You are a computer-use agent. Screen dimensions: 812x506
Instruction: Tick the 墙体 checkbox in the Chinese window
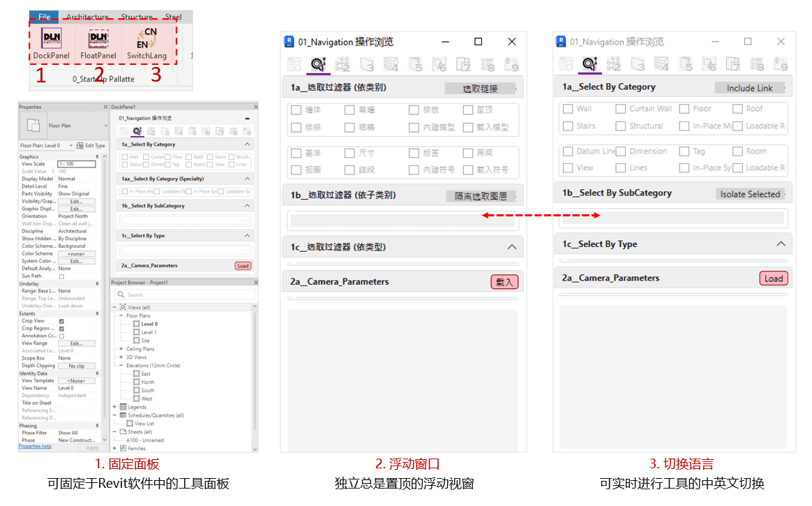(296, 110)
